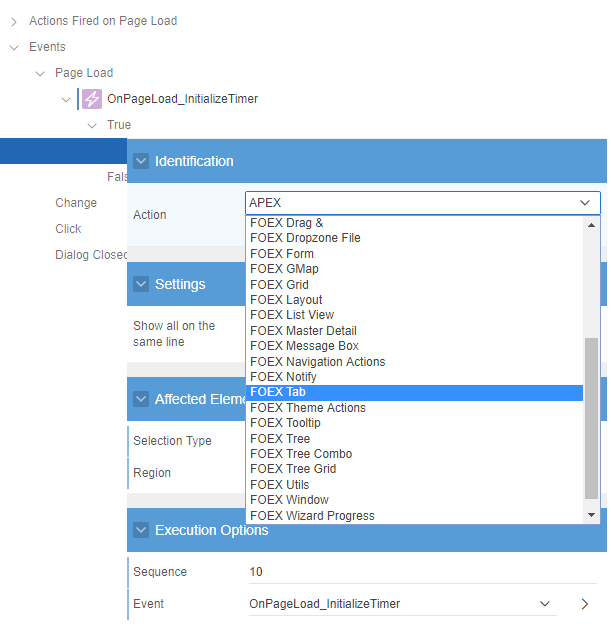Choose FOEX Utils option
611x628 pixels.
(414, 485)
